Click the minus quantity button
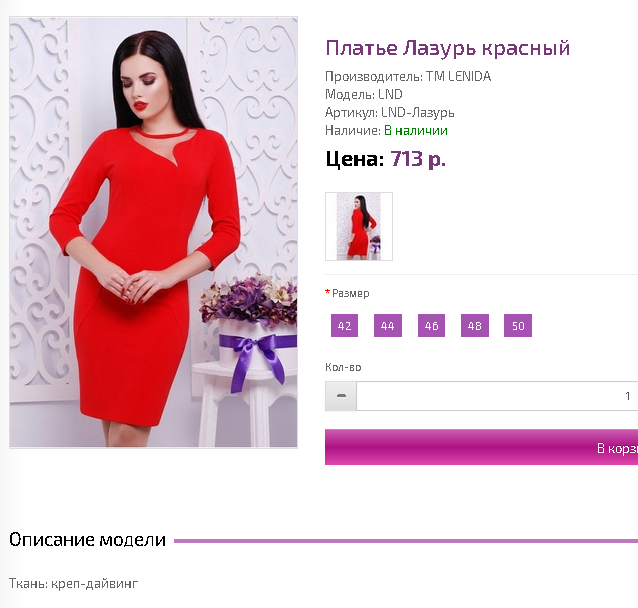The width and height of the screenshot is (638, 608). (341, 396)
